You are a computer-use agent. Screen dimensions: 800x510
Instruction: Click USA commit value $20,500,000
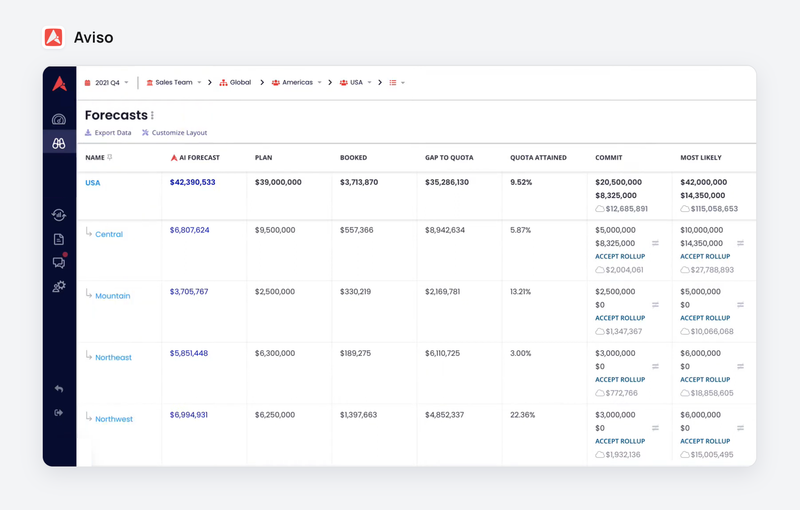pos(618,182)
